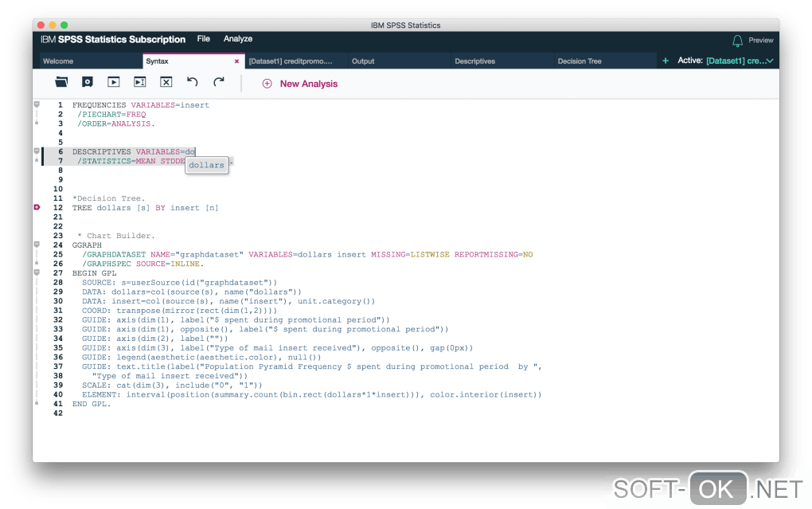This screenshot has height=509, width=812.
Task: Click the TREE dollars command on line 12
Action: point(145,208)
